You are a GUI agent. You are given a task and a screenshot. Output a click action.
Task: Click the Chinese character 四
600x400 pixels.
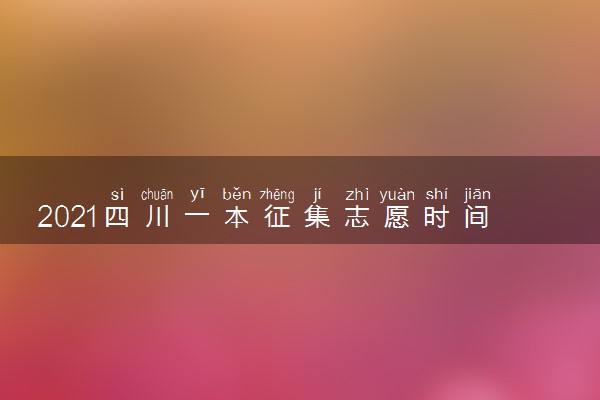click(117, 217)
